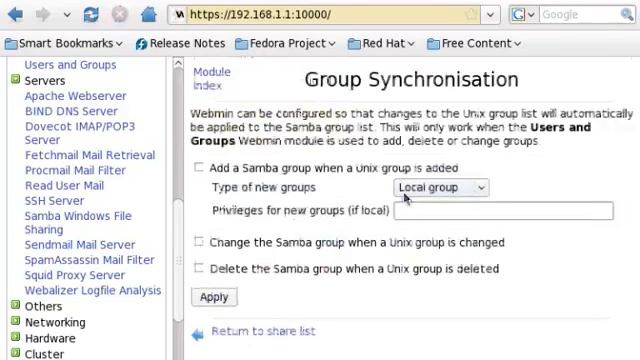The width and height of the screenshot is (640, 360).
Task: Click the Stop loading icon
Action: click(x=120, y=15)
